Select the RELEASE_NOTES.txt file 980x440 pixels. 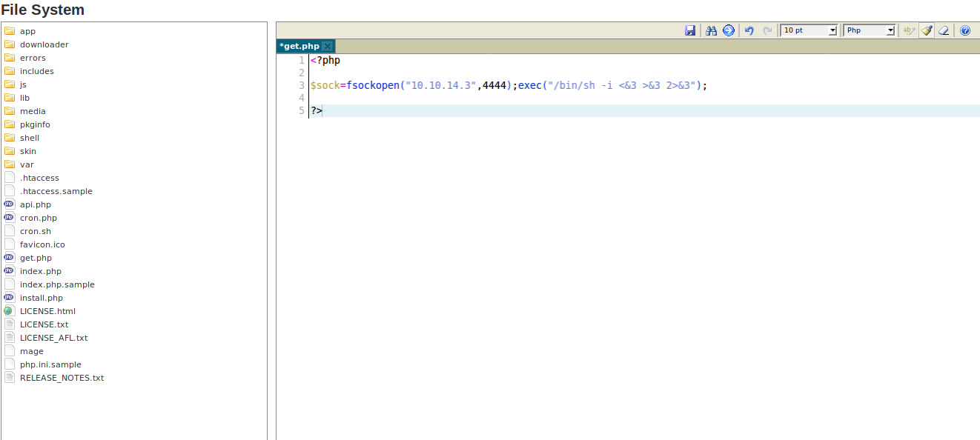point(62,378)
